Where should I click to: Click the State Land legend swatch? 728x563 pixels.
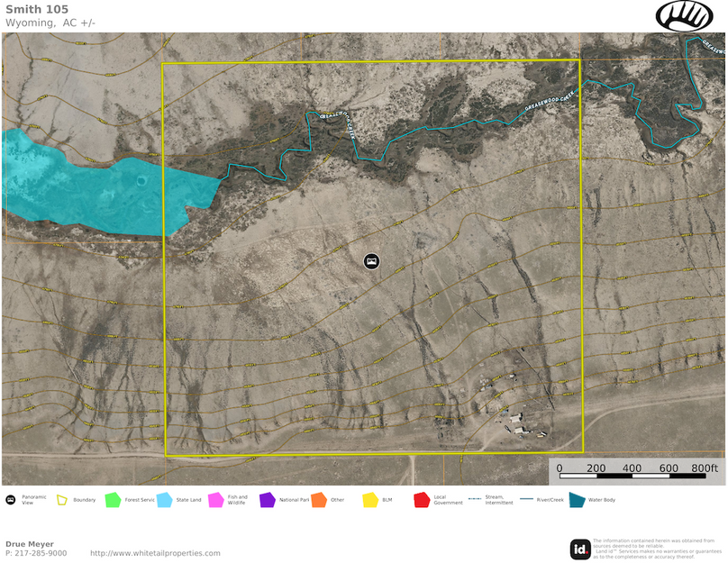164,499
